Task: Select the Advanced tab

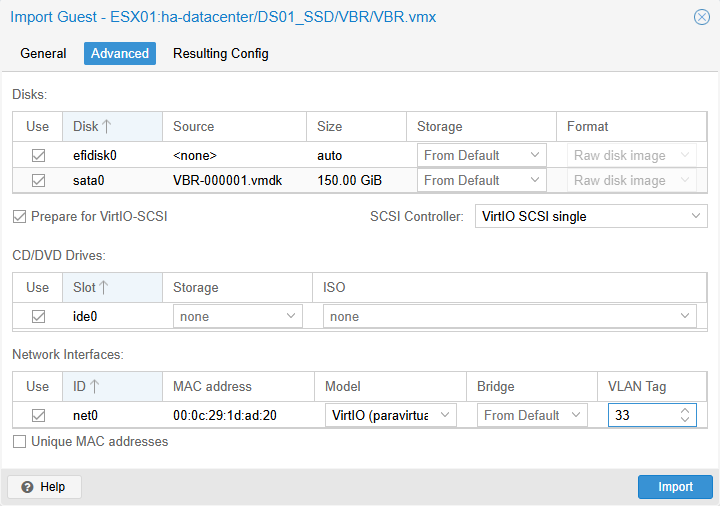Action: tap(120, 53)
